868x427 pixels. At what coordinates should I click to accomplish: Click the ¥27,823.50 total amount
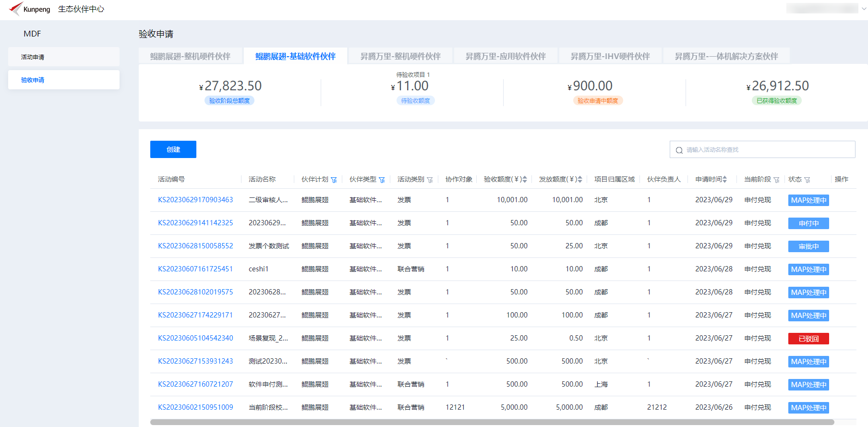coord(230,86)
